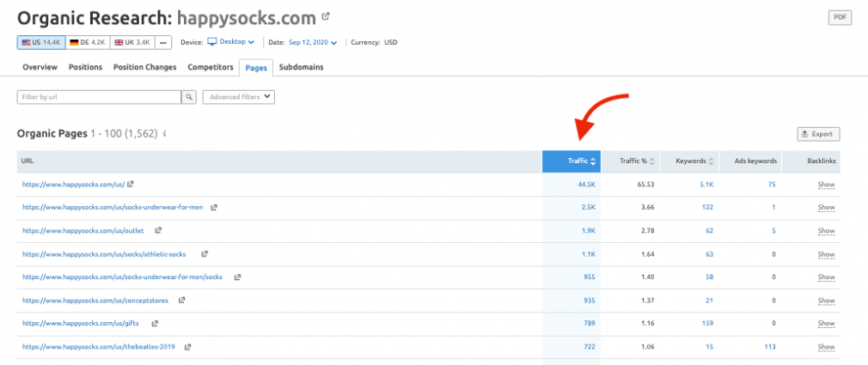
Task: Open the /us/gifts URL link
Action: click(81, 324)
